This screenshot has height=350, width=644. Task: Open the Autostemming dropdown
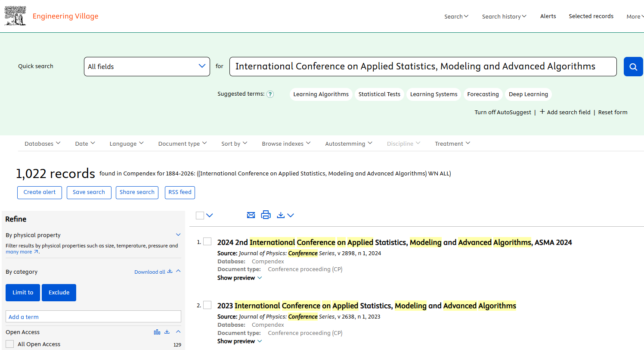pyautogui.click(x=349, y=144)
